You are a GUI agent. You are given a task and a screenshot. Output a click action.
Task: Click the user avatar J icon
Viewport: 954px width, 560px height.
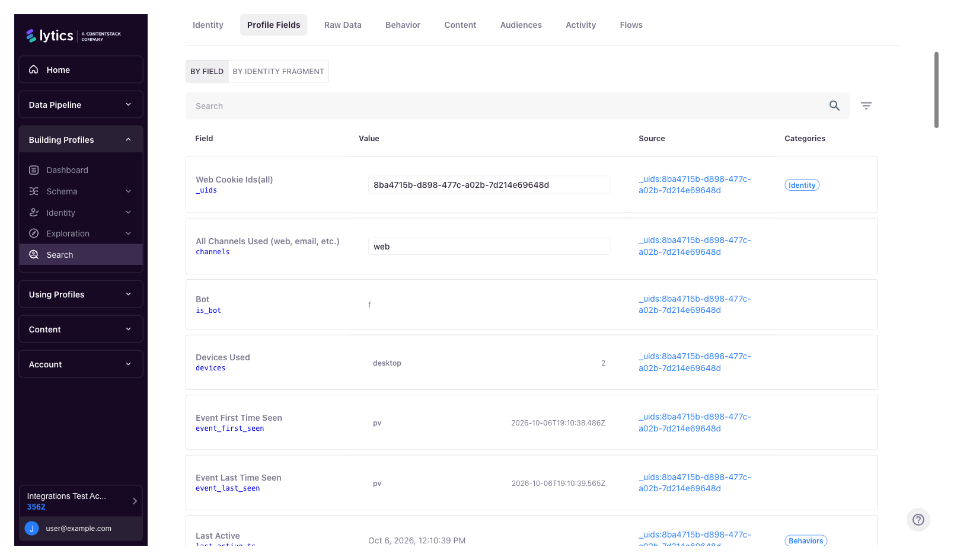pyautogui.click(x=32, y=529)
